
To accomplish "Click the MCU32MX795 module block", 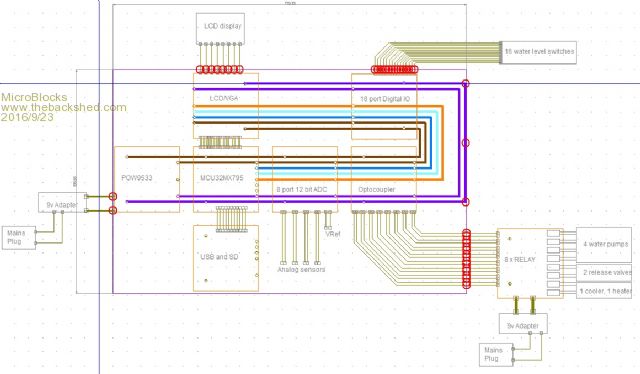I will (226, 179).
